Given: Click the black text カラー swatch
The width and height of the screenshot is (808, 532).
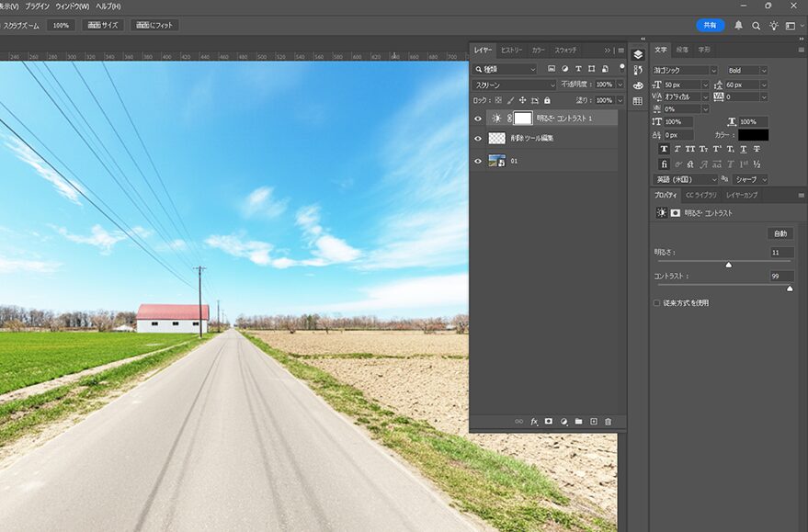Looking at the screenshot, I should pos(753,135).
